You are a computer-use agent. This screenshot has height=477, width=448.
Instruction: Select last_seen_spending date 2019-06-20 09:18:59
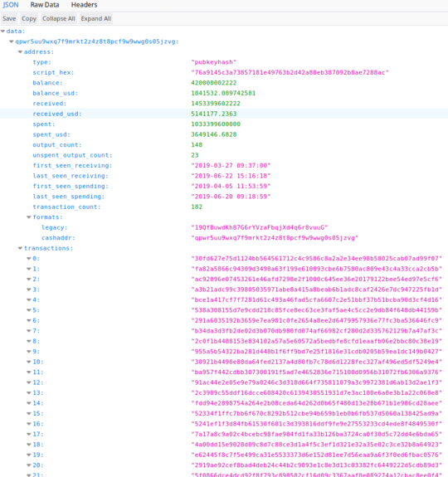(x=231, y=197)
